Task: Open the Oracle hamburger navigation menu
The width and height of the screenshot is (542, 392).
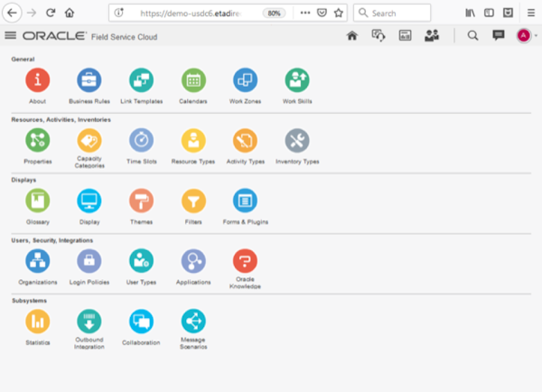Action: [x=10, y=35]
